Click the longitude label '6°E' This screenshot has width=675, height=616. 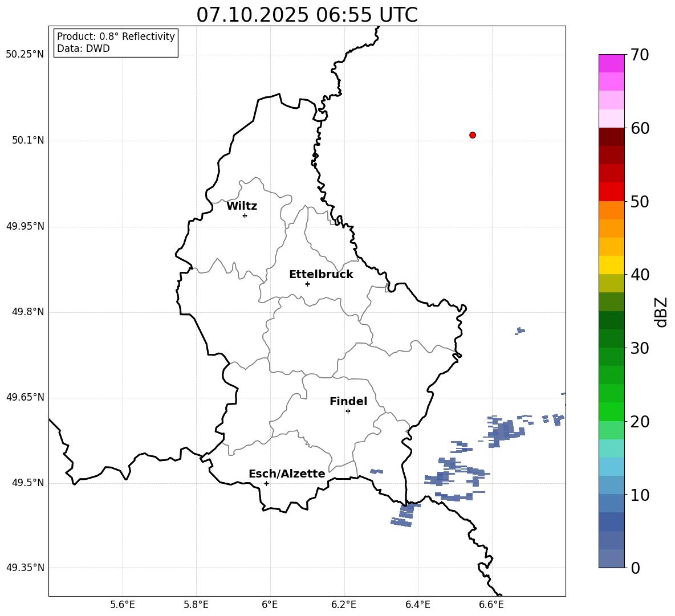(x=270, y=605)
